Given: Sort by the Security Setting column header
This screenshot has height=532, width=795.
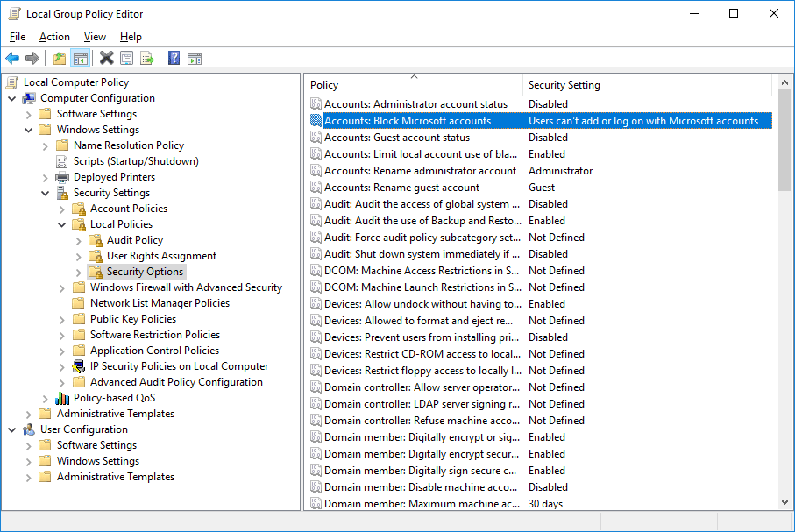Looking at the screenshot, I should point(647,85).
